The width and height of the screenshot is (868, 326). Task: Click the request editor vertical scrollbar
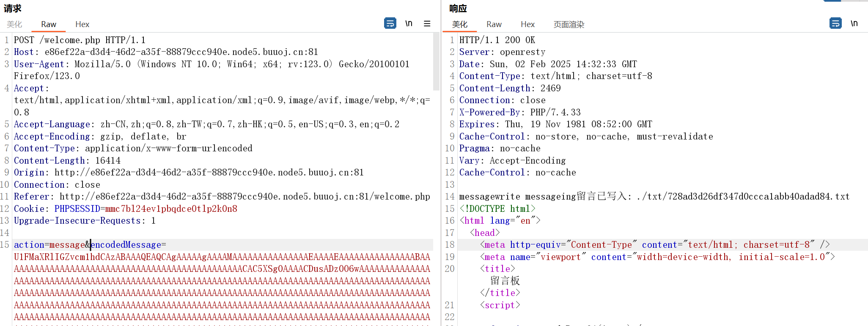point(437,62)
